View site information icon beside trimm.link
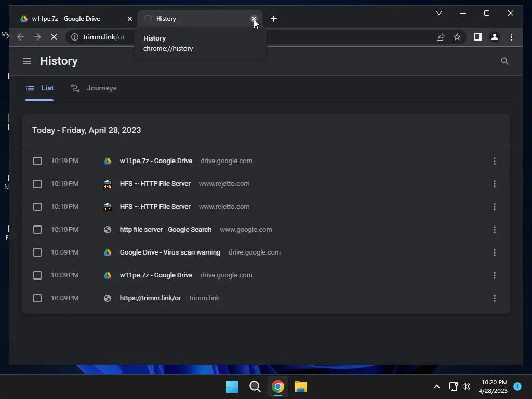This screenshot has width=532, height=399. point(75,37)
